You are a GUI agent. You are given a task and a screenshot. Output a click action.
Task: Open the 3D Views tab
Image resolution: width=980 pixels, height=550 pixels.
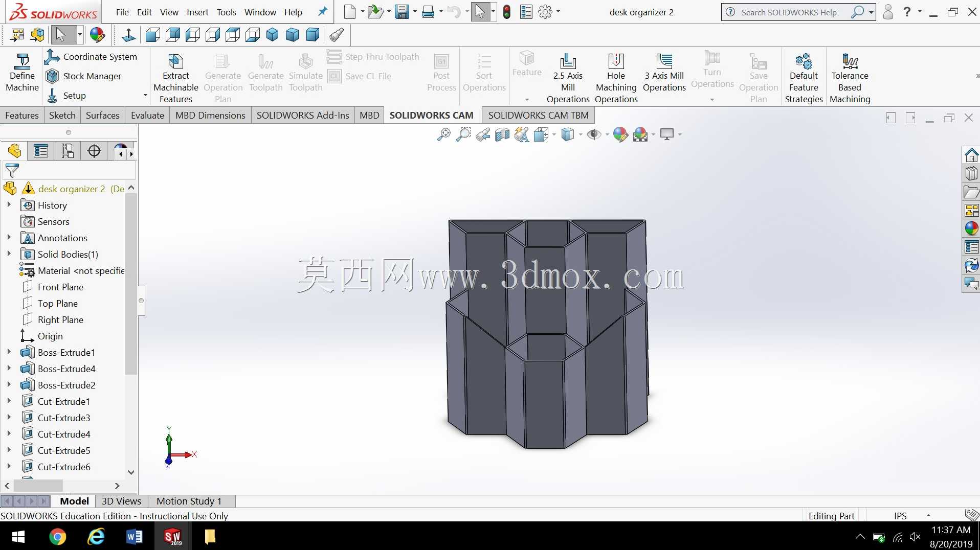pyautogui.click(x=121, y=501)
